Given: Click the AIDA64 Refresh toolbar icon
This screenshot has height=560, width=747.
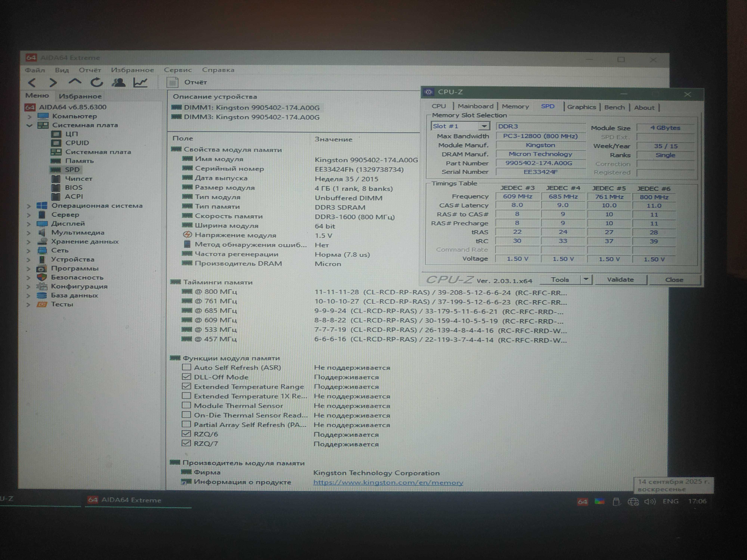Looking at the screenshot, I should pos(97,82).
